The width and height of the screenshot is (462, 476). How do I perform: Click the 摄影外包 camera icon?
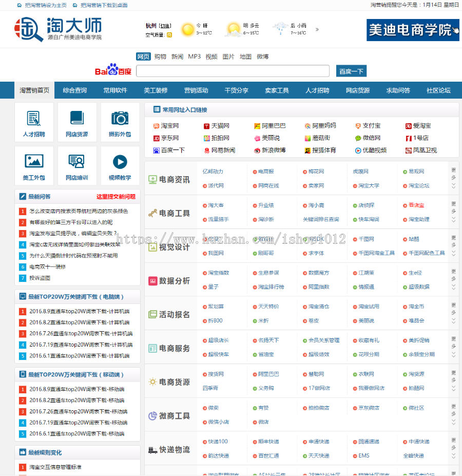[120, 122]
